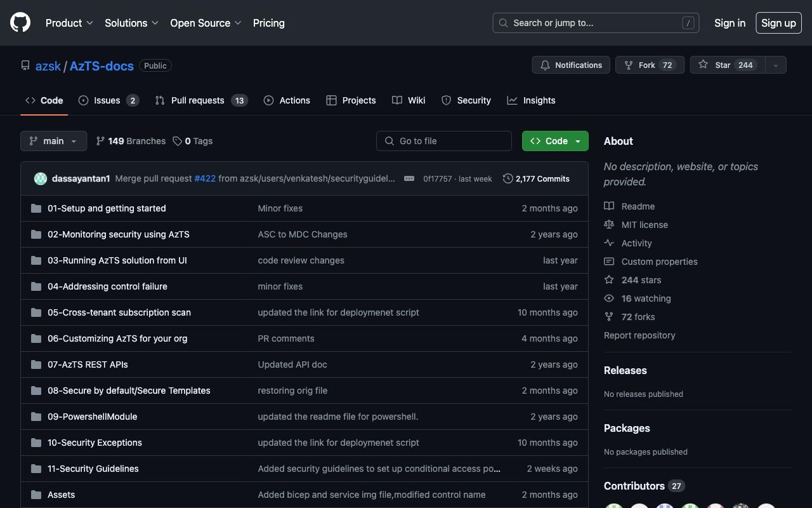Open 03-Running AzTS solution from UI folder
This screenshot has width=812, height=508.
[x=117, y=260]
